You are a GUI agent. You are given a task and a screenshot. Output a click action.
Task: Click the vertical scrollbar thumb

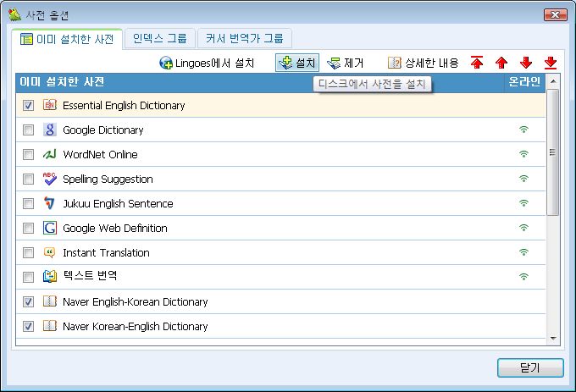[x=552, y=152]
